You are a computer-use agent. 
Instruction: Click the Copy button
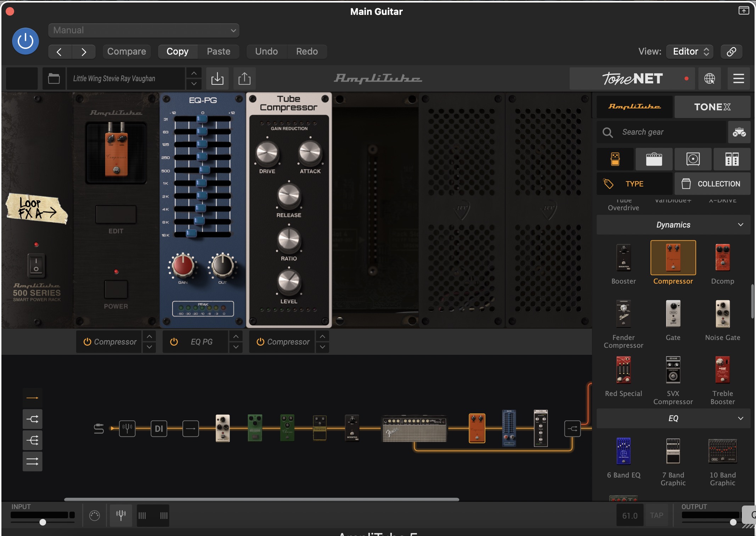(177, 52)
